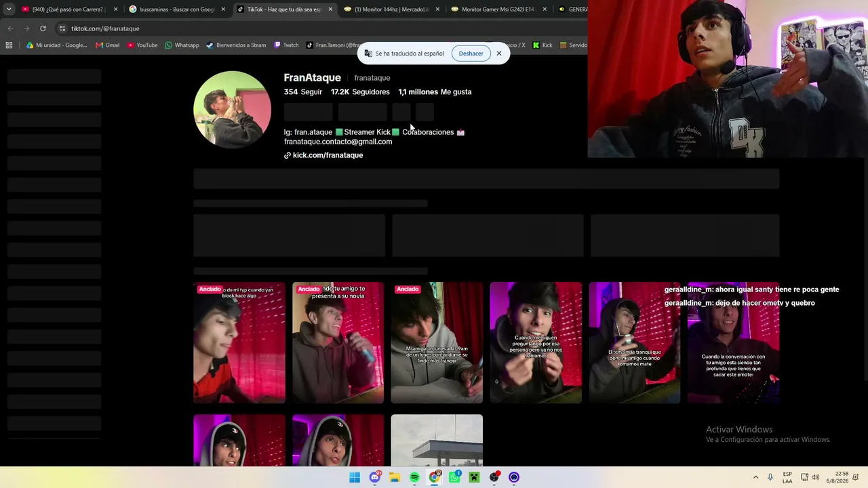868x488 pixels.
Task: Open the clock and date panel
Action: coord(837,477)
